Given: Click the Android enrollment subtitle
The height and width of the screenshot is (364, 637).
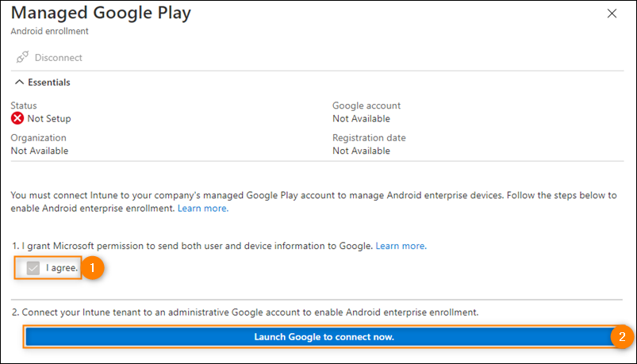Looking at the screenshot, I should 49,31.
